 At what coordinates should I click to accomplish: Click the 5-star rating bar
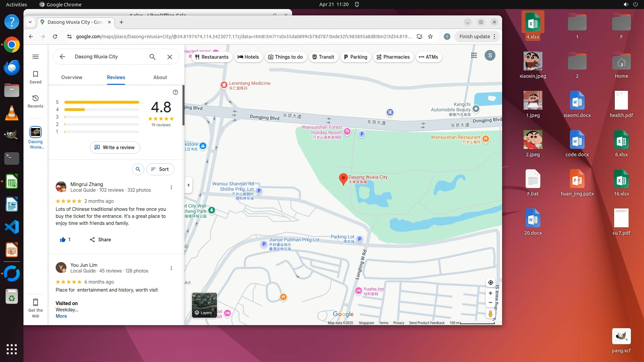coord(102,102)
